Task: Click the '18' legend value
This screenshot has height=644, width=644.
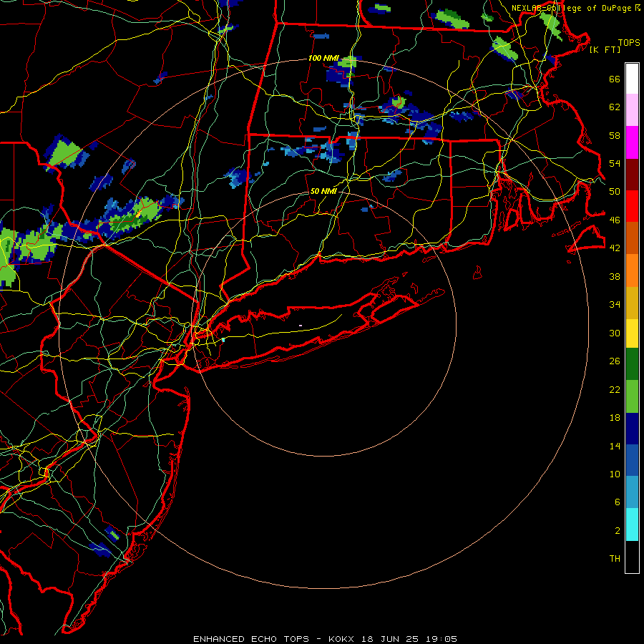Action: pos(615,418)
